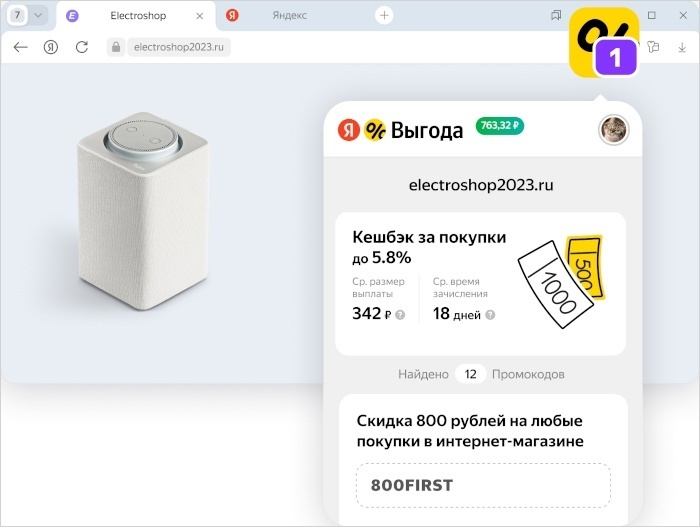The height and width of the screenshot is (527, 700).
Task: Click the purple E favicon on Electroshop tab
Action: point(72,16)
